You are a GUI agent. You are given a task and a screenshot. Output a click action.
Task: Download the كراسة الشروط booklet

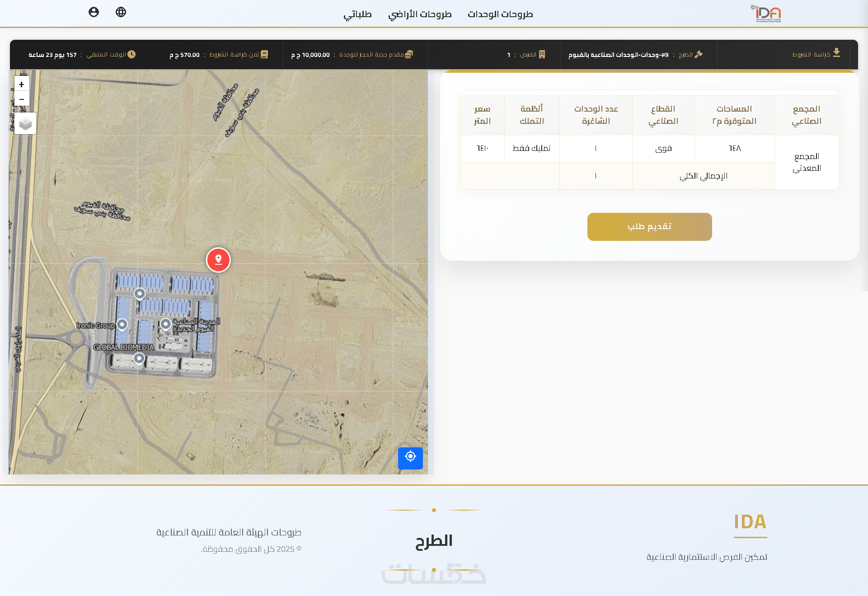pyautogui.click(x=816, y=54)
